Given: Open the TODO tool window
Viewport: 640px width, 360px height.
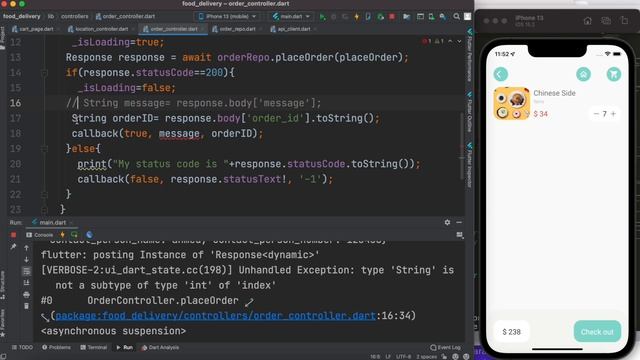Looking at the screenshot, I should [x=22, y=347].
